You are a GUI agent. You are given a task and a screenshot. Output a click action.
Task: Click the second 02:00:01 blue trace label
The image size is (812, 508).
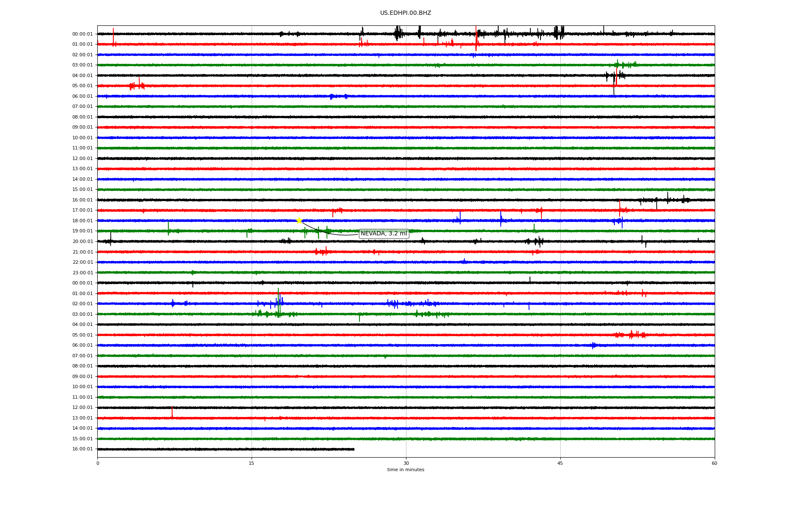82,304
